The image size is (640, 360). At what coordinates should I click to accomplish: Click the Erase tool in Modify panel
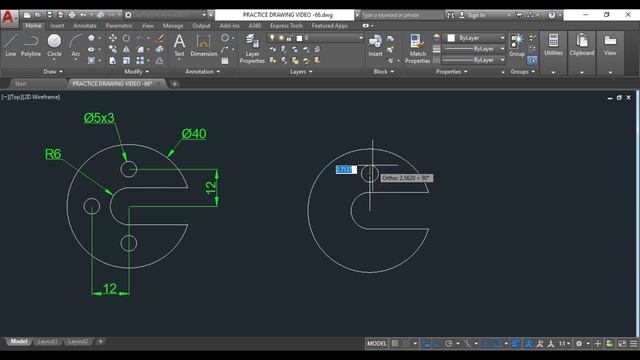pyautogui.click(x=160, y=38)
